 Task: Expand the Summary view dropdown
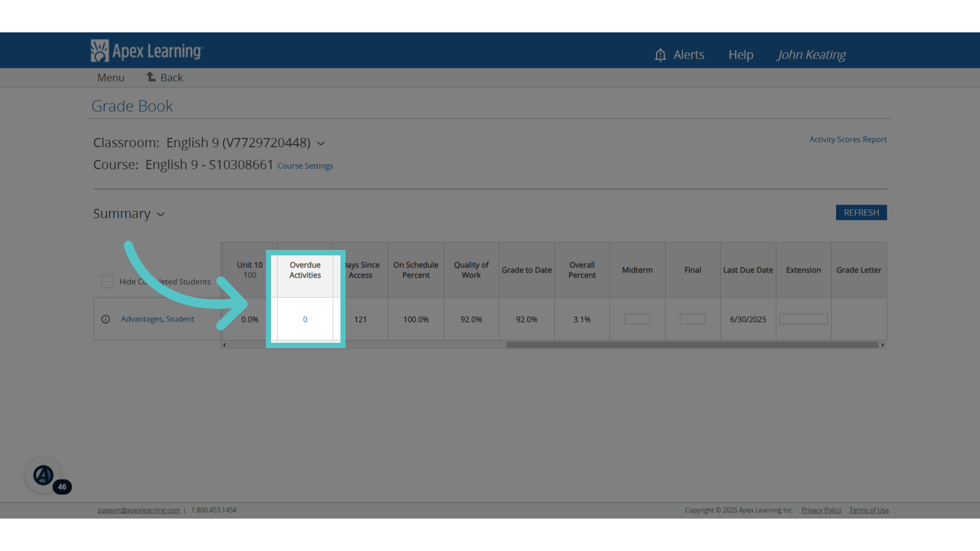pyautogui.click(x=160, y=215)
